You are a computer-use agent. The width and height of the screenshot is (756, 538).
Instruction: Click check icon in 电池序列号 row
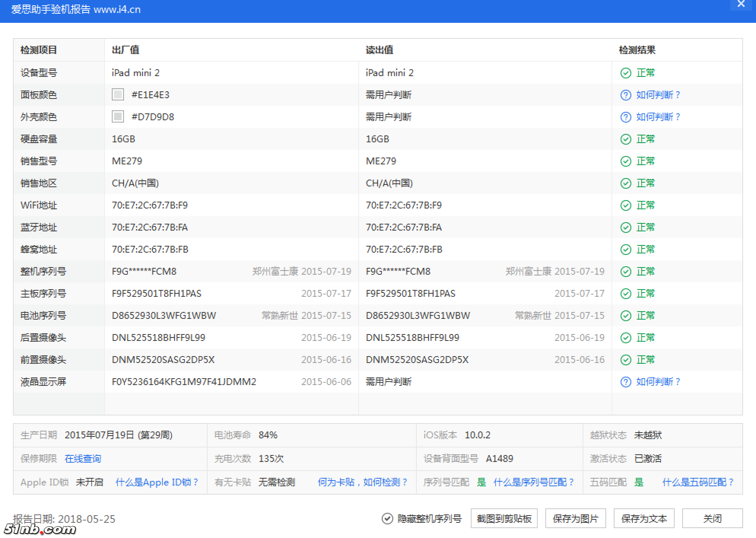click(626, 316)
